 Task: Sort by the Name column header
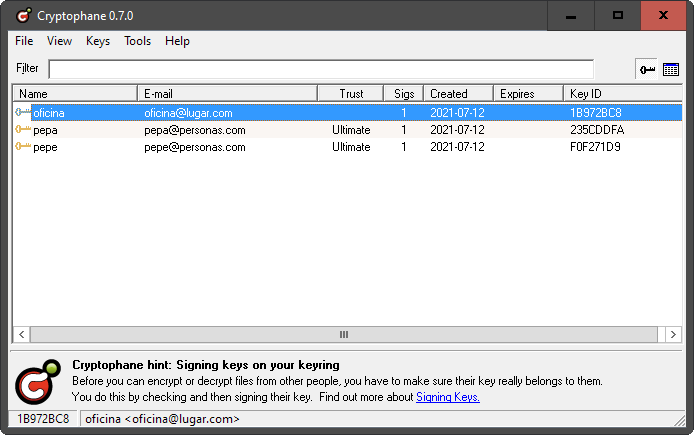point(75,94)
